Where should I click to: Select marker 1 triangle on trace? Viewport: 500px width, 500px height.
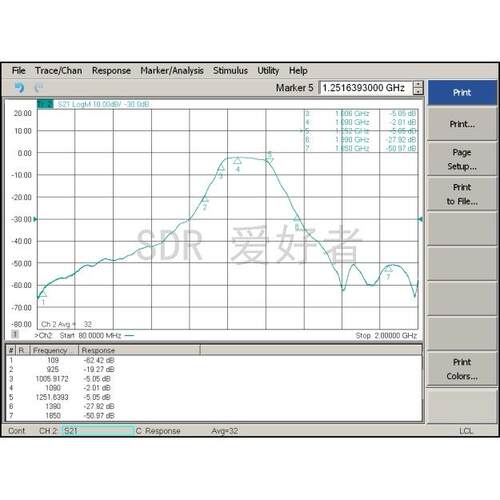[43, 294]
